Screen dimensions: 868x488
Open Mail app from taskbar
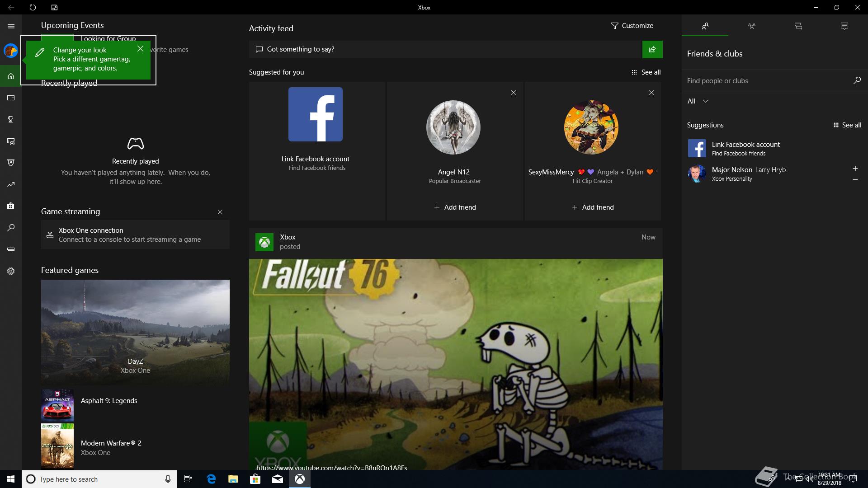(277, 479)
